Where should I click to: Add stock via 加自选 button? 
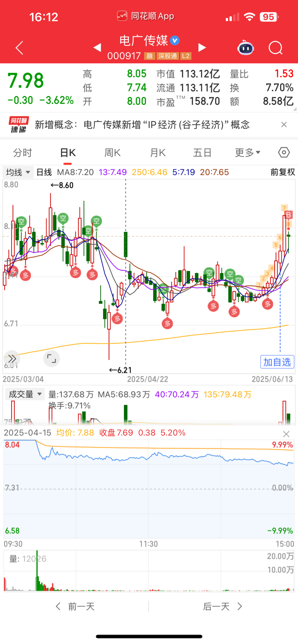point(277,362)
